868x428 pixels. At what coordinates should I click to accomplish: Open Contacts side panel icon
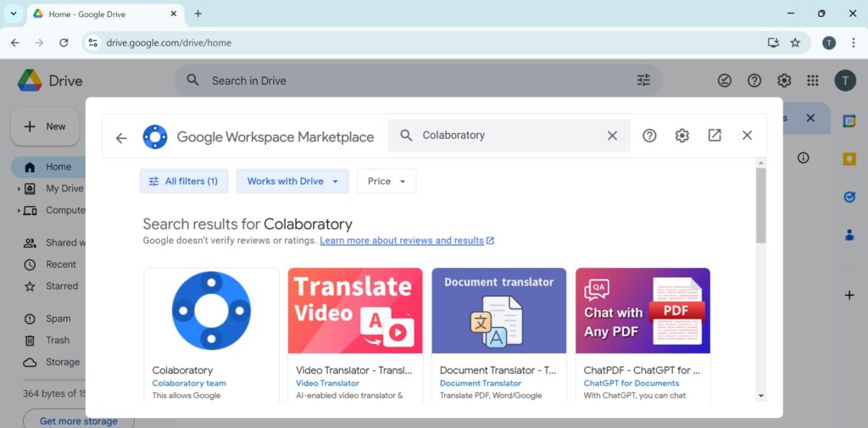click(849, 235)
